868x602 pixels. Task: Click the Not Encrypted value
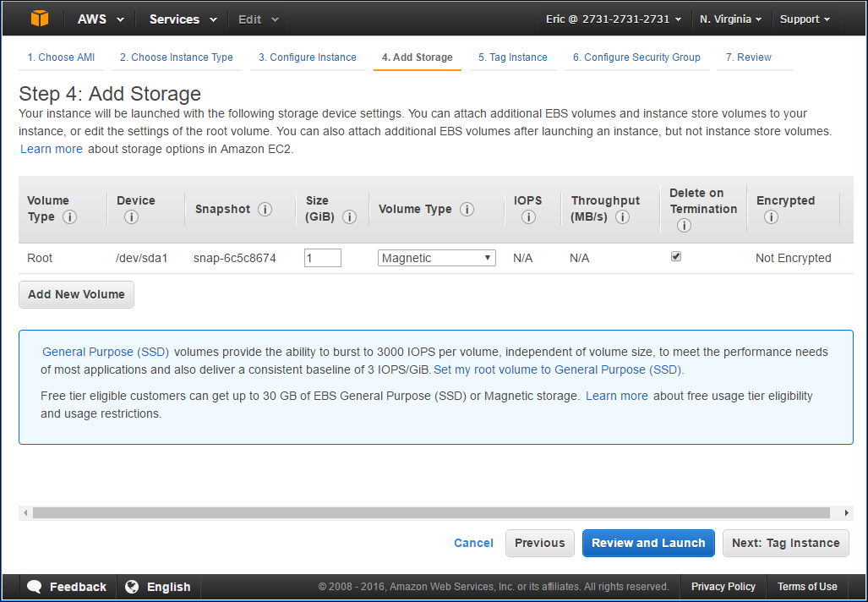coord(794,258)
